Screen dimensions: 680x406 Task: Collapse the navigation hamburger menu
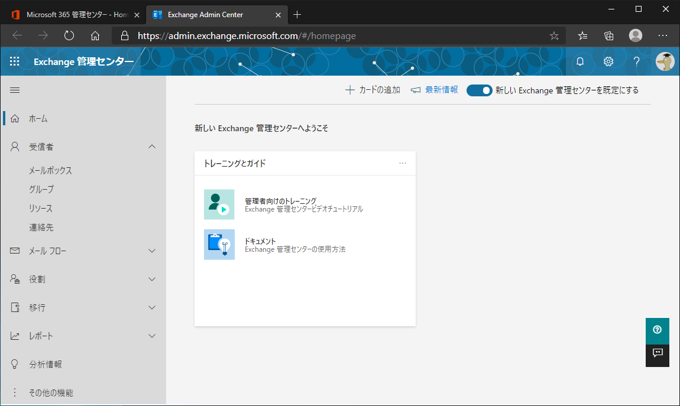coord(15,90)
